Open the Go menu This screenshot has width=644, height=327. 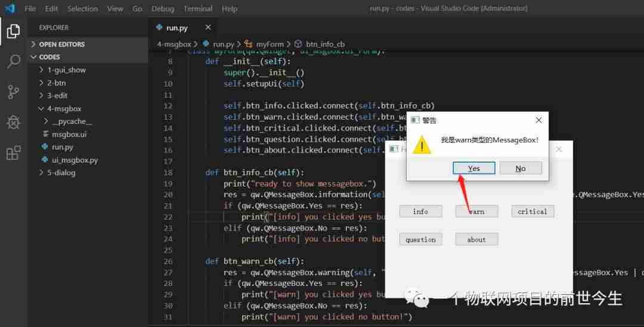pyautogui.click(x=137, y=8)
